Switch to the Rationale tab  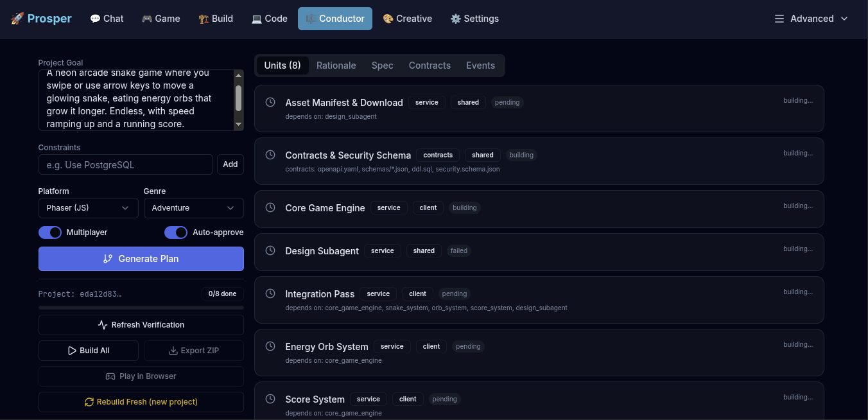point(336,66)
